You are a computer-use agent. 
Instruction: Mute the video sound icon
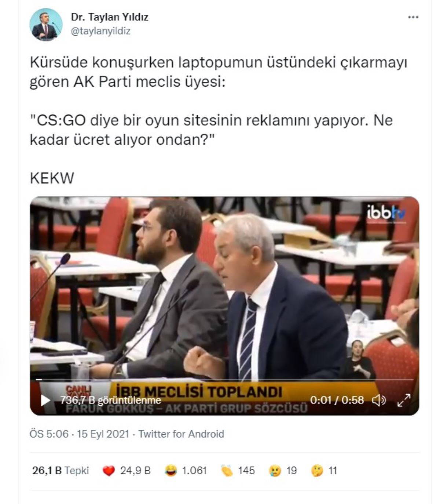[x=379, y=400]
